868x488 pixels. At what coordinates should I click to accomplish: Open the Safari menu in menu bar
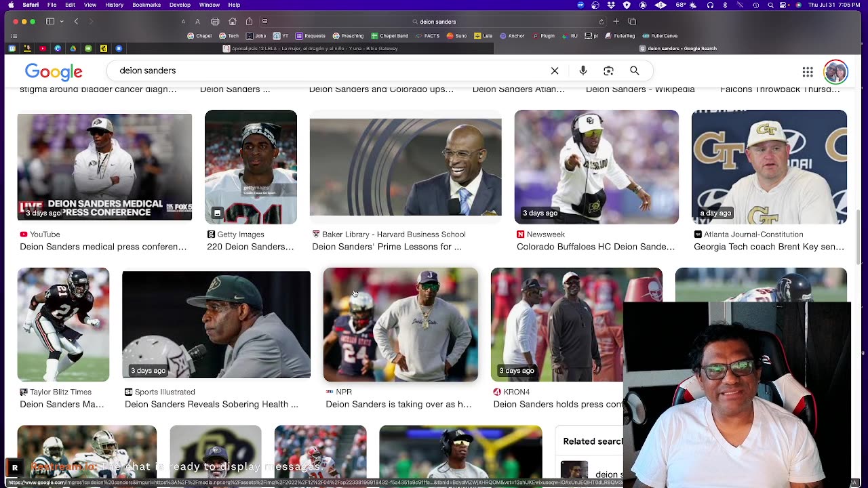tap(31, 5)
